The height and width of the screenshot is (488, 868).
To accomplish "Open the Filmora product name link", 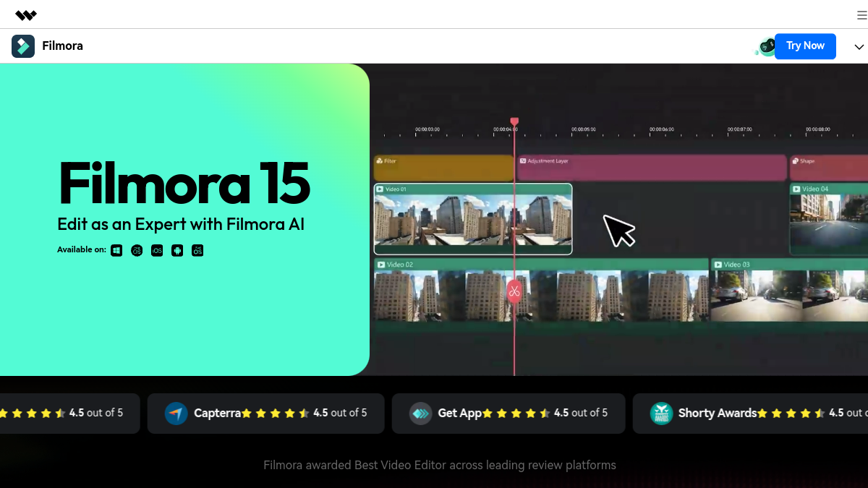I will pos(62,46).
